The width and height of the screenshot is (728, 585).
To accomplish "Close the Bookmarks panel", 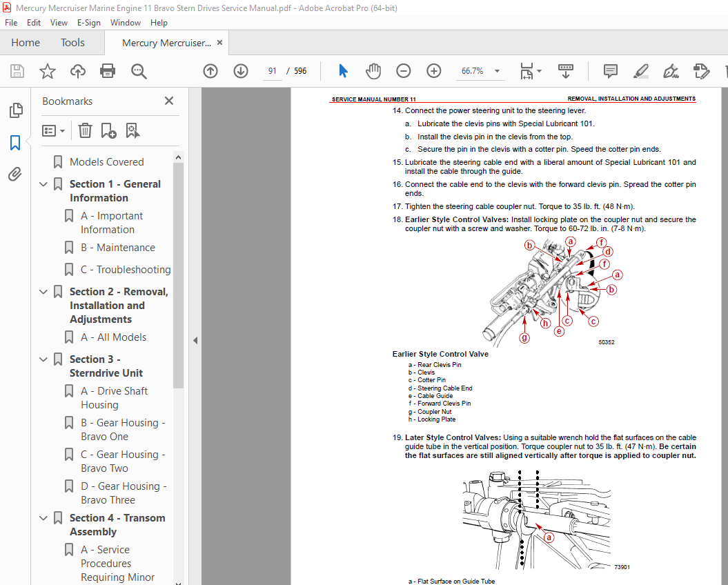I will click(169, 101).
